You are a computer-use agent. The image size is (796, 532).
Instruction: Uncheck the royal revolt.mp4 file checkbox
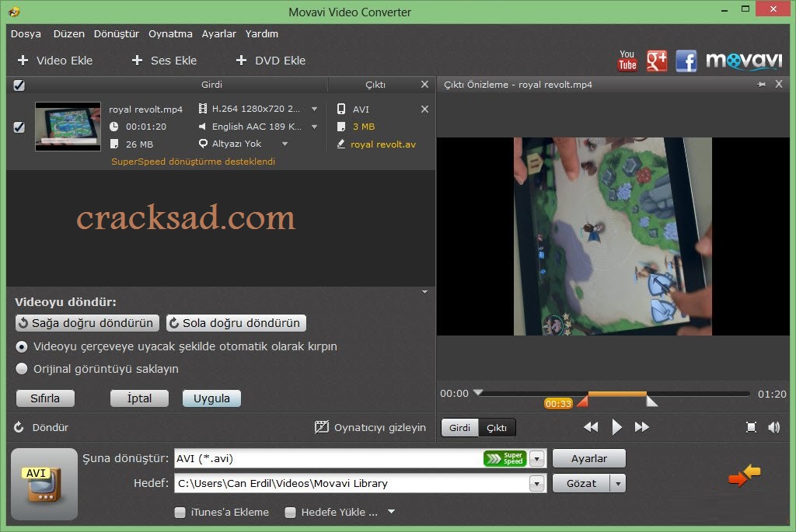point(19,127)
